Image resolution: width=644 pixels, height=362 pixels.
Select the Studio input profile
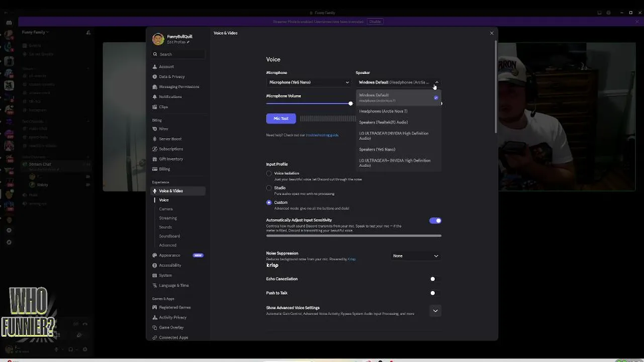269,188
